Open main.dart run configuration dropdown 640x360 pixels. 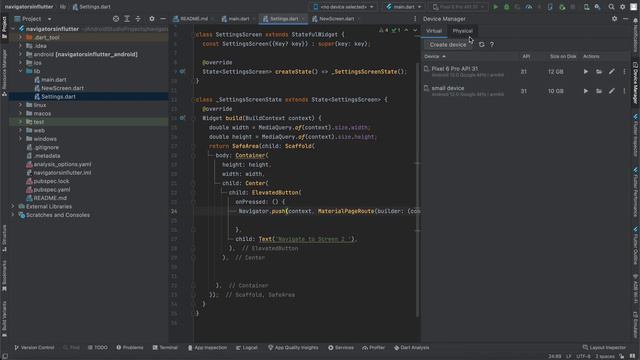[x=403, y=7]
